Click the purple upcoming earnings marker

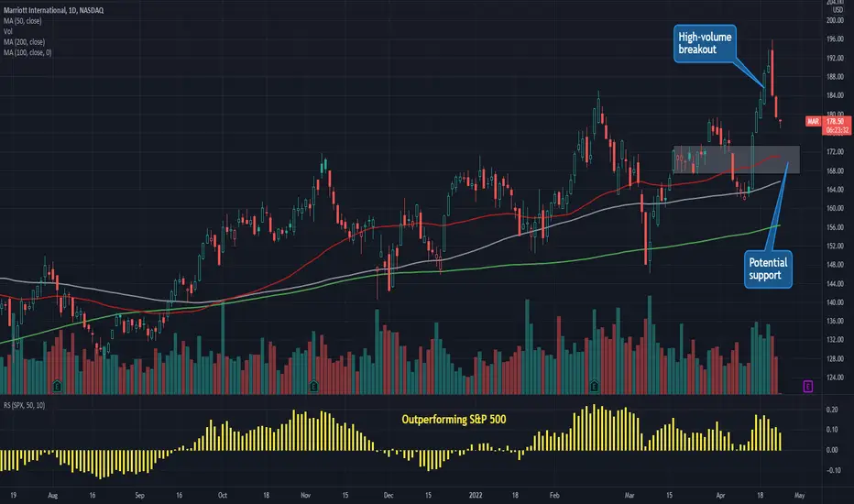coord(807,387)
